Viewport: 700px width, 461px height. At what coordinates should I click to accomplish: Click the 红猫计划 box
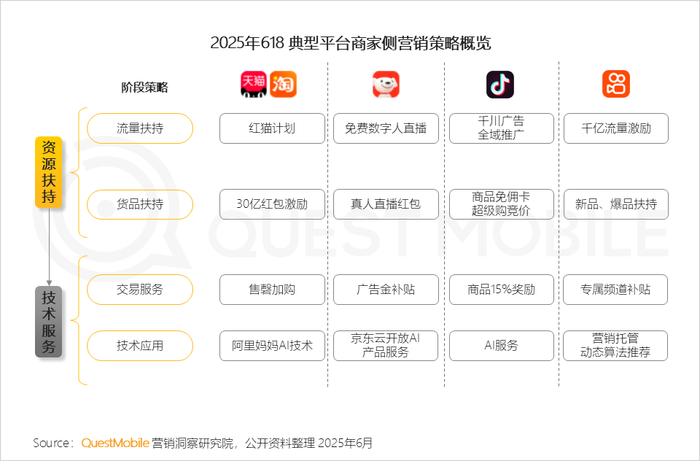[272, 129]
